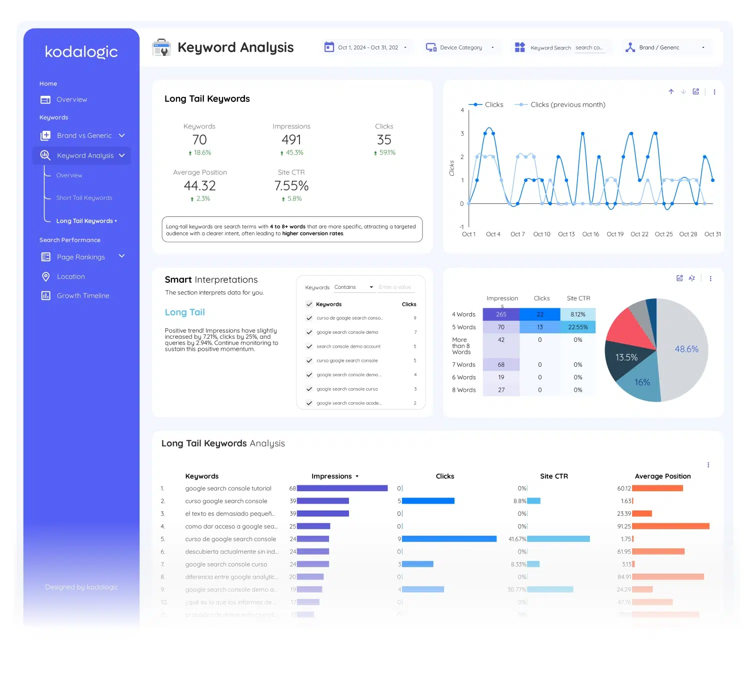
Task: Click the Brand / Generic branch icon
Action: point(630,47)
